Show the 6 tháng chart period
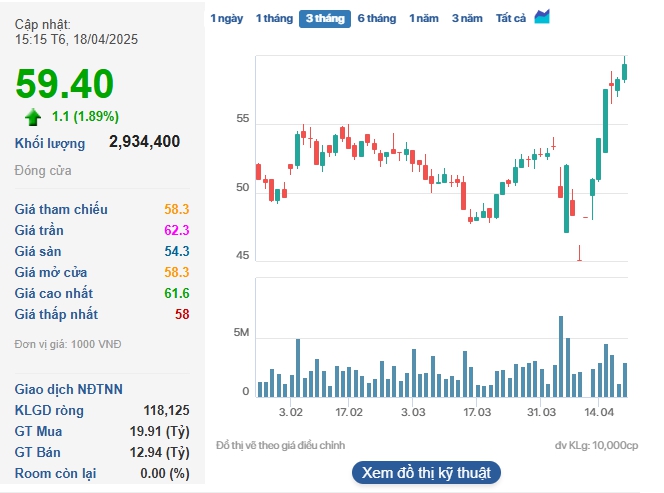Screen dimensions: 664x493 point(377,19)
